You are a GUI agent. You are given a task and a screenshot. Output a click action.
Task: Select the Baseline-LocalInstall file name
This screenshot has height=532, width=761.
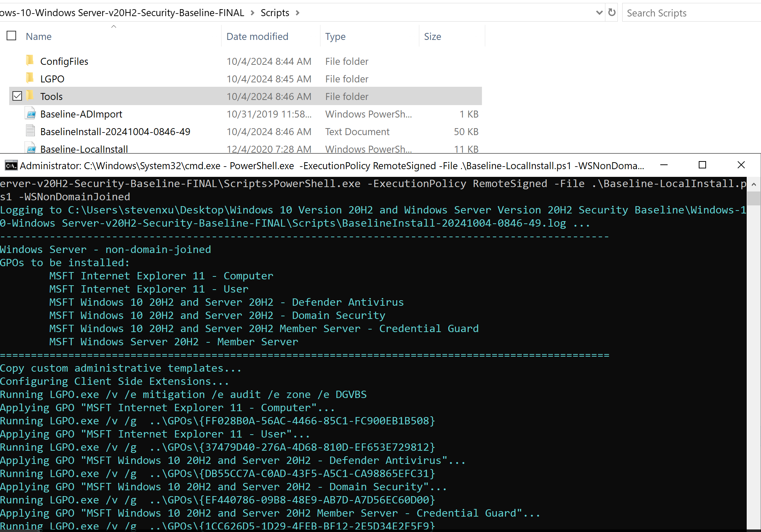(x=84, y=149)
